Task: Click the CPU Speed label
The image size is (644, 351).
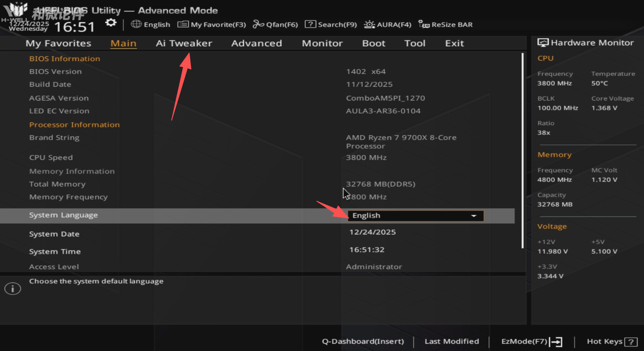Action: (x=51, y=157)
